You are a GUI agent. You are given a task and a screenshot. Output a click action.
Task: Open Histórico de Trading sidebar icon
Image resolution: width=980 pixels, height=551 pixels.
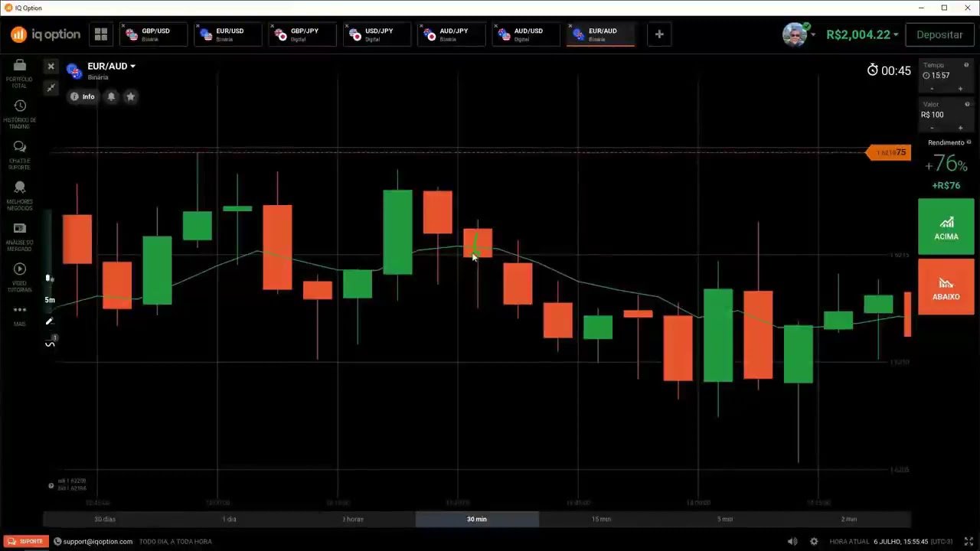(19, 113)
